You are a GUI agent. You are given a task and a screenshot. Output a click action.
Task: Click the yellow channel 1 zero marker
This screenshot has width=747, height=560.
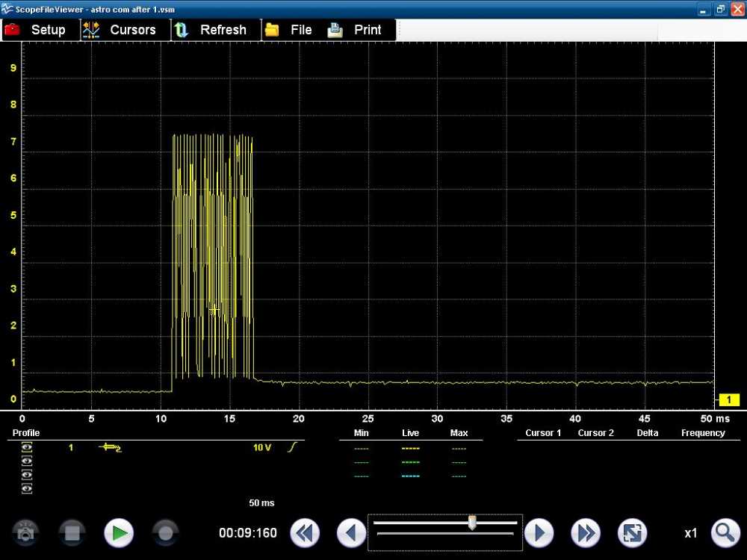coord(728,400)
